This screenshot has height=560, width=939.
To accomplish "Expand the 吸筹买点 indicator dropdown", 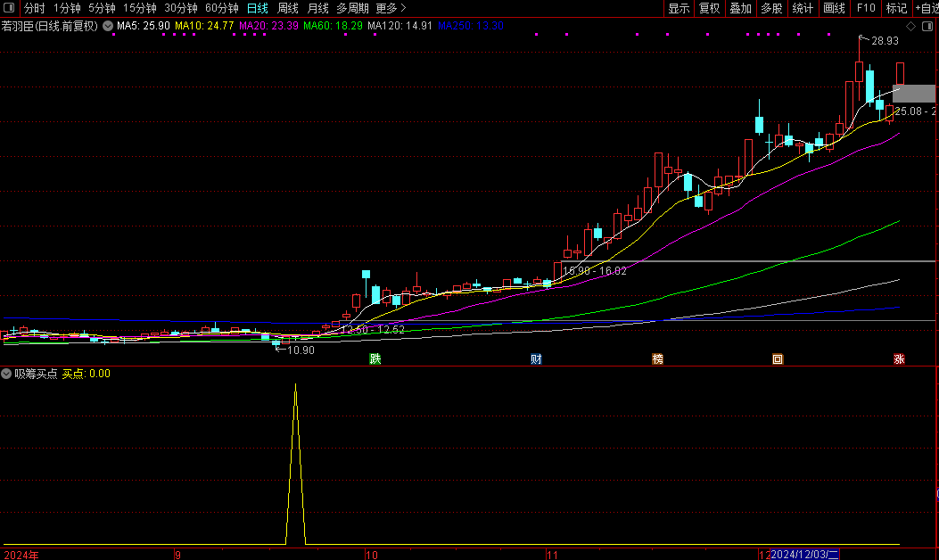I will (x=6, y=374).
